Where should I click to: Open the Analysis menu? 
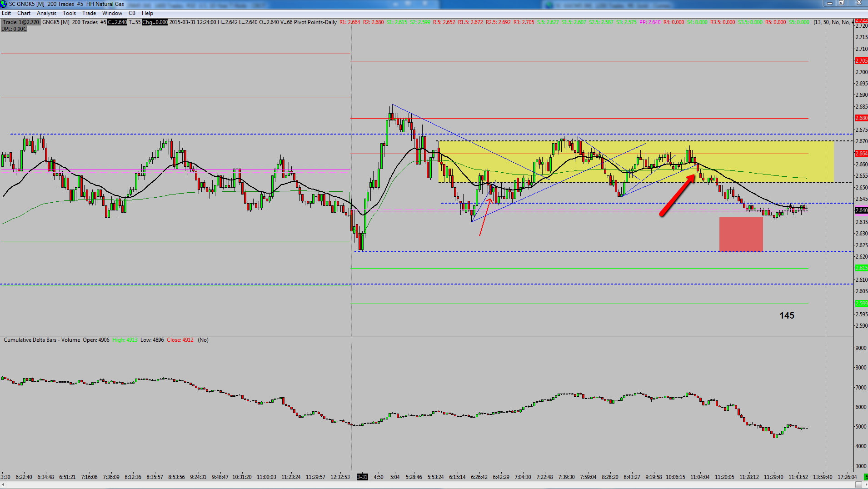[46, 13]
